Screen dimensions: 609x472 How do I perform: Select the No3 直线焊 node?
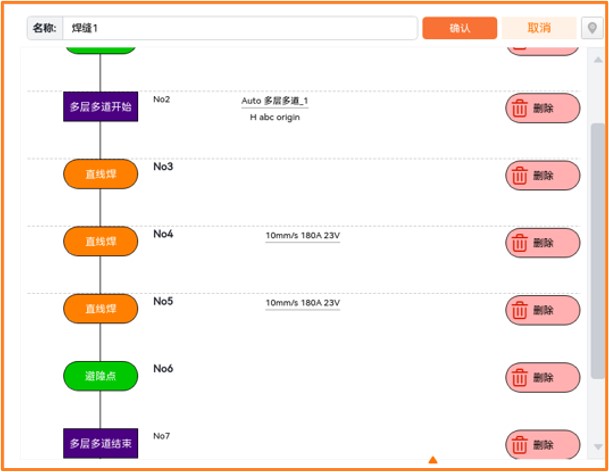pos(101,174)
